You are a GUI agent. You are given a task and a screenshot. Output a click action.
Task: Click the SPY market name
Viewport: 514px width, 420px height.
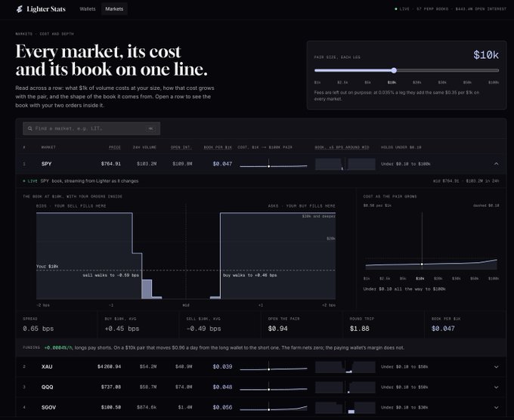coord(47,164)
